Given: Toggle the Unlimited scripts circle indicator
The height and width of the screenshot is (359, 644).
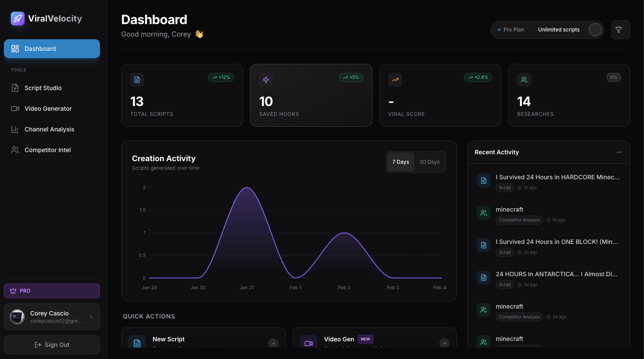Looking at the screenshot, I should tap(595, 30).
